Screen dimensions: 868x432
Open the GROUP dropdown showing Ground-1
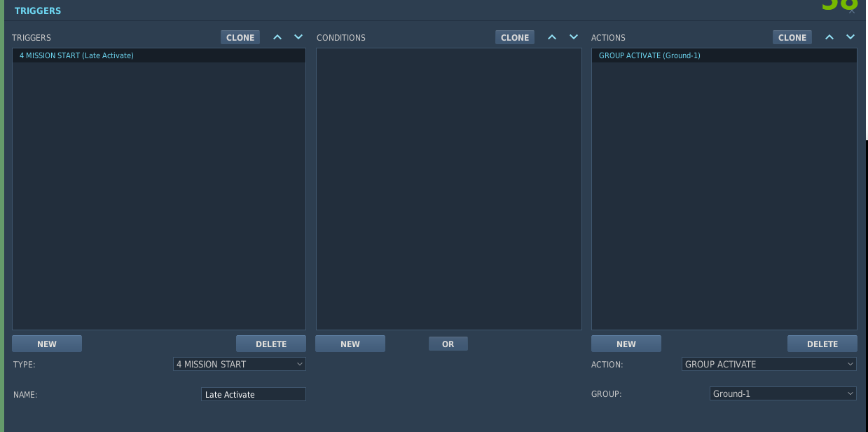(x=783, y=393)
